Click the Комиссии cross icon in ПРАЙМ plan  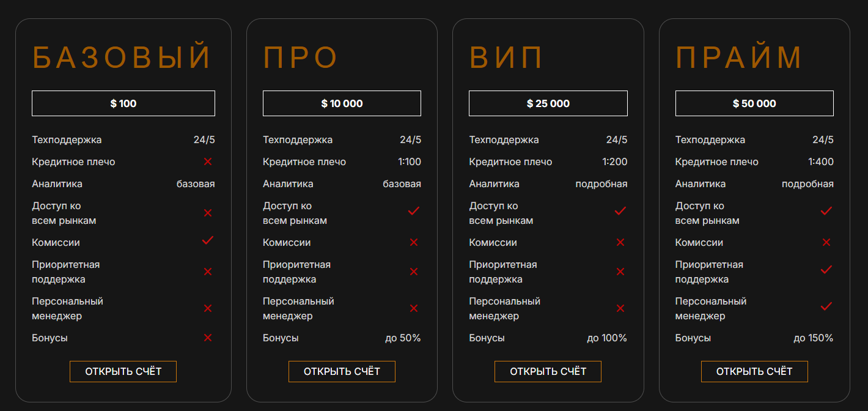coord(826,242)
